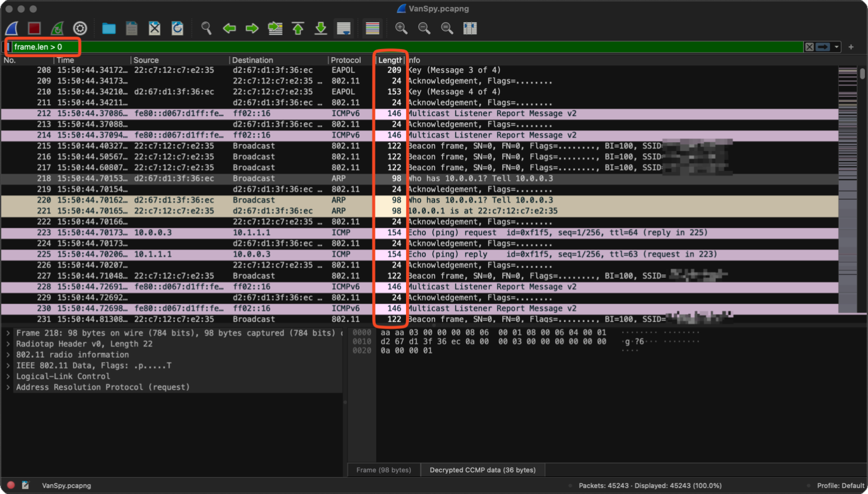
Task: Expand Address Resolution Protocol (request) node
Action: 8,387
